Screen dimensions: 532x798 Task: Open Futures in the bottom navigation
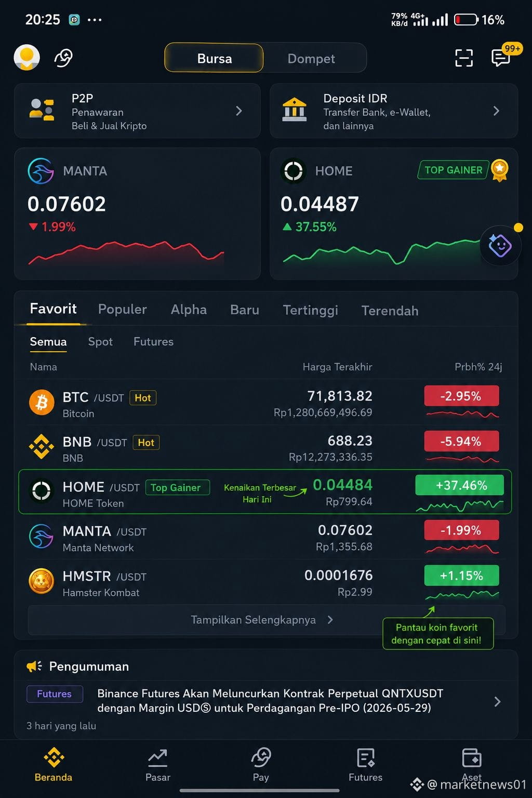tap(365, 765)
